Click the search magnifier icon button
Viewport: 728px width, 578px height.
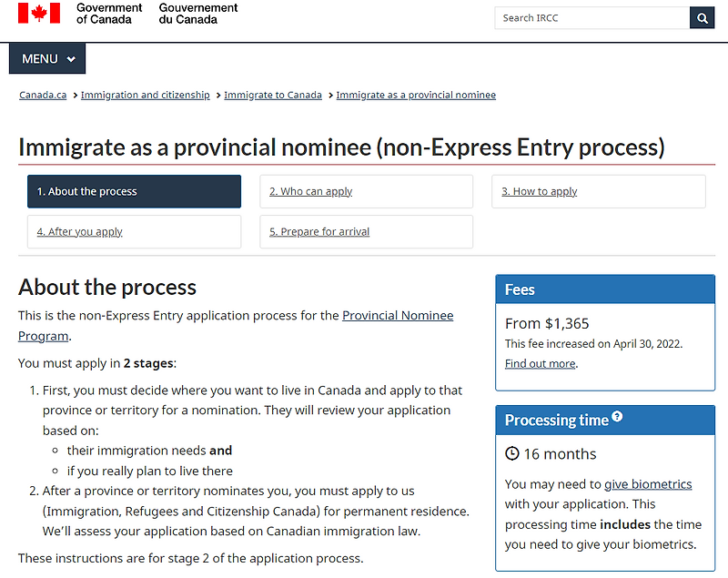point(702,18)
